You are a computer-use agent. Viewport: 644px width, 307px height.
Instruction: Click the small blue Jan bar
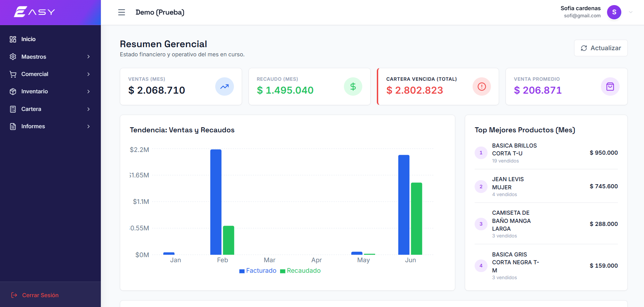[x=169, y=253]
